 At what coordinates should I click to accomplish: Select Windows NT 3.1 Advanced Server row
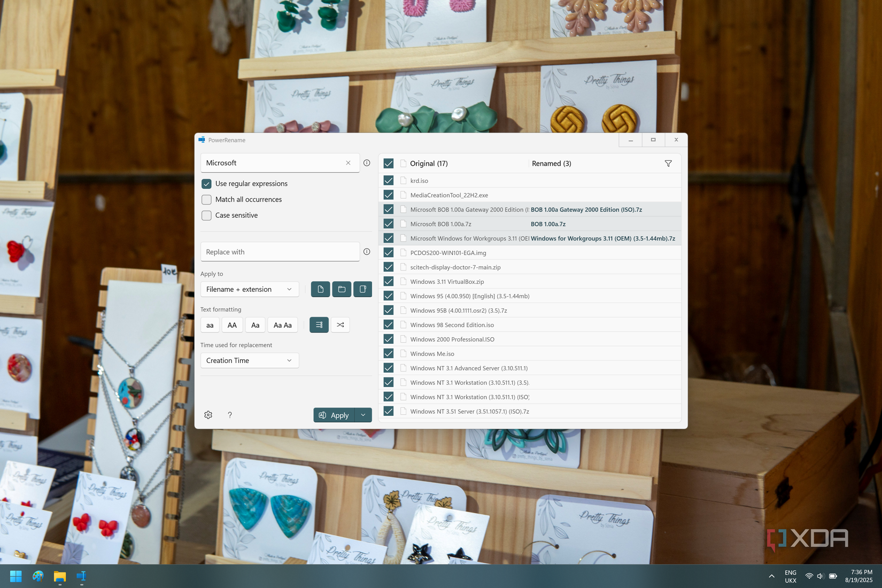pyautogui.click(x=530, y=368)
